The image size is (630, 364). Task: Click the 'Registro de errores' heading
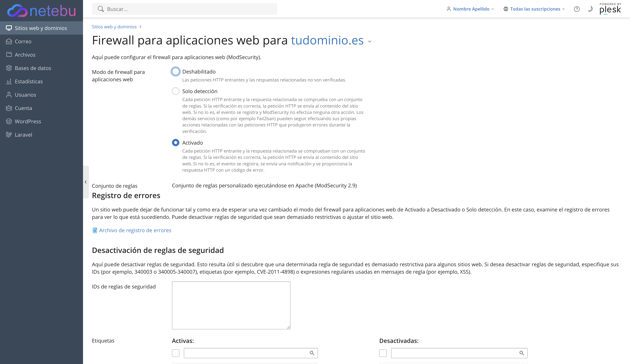pyautogui.click(x=126, y=195)
